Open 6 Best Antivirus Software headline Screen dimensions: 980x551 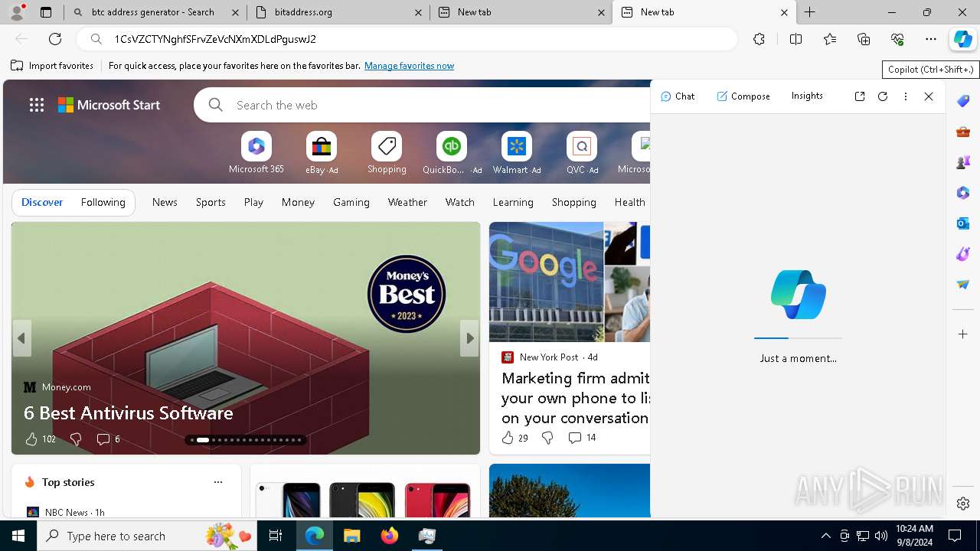(x=128, y=413)
